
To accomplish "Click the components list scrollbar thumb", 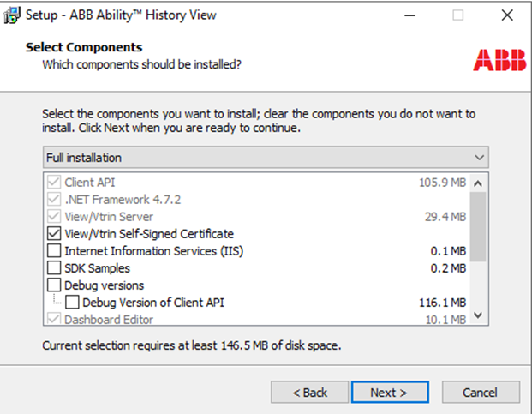I will tap(478, 226).
